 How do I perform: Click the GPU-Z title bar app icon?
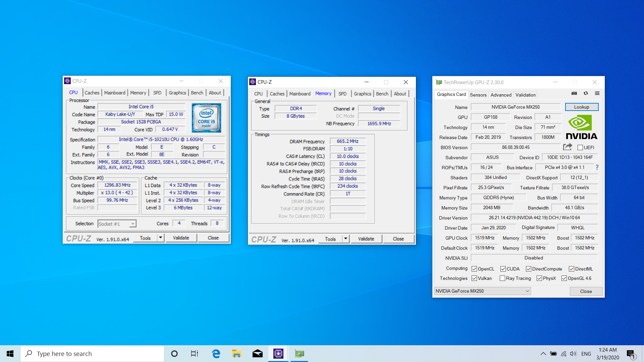[439, 82]
